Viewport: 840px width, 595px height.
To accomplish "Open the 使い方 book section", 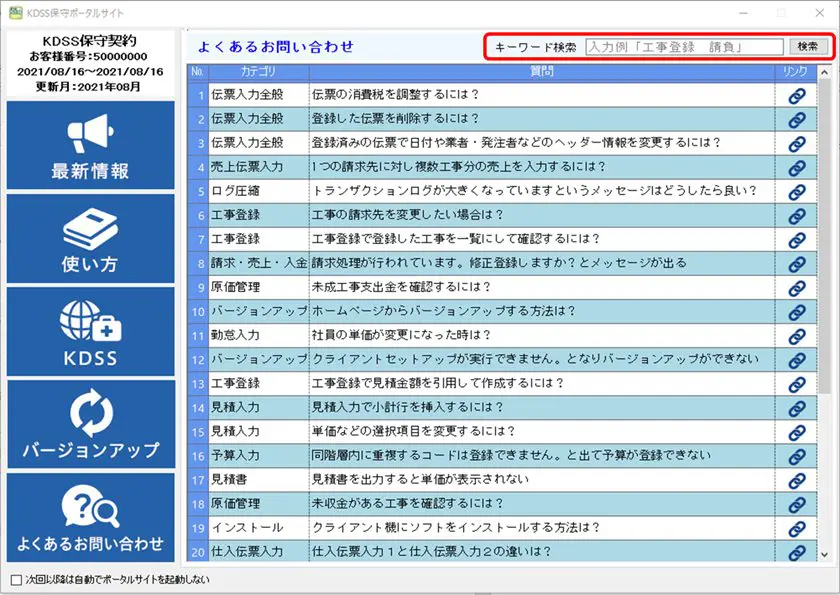I will [x=93, y=236].
